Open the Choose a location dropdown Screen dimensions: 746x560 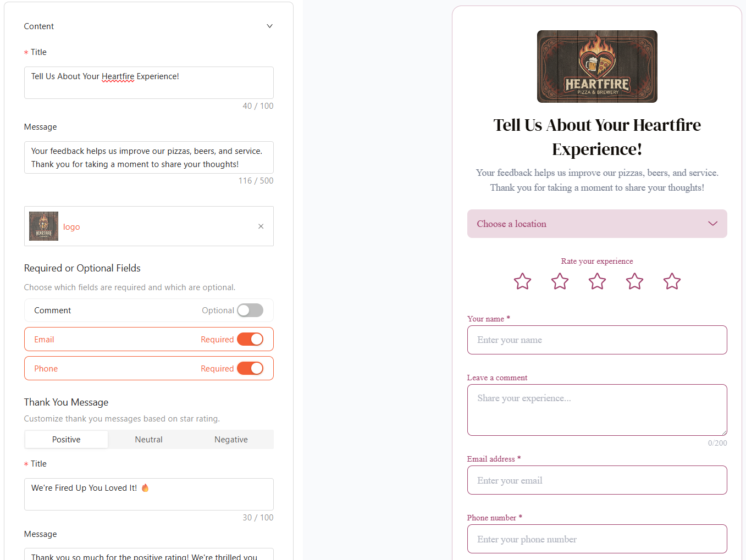(x=597, y=224)
